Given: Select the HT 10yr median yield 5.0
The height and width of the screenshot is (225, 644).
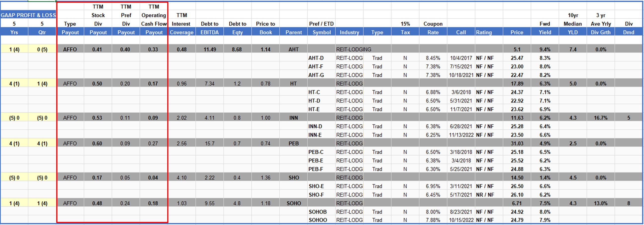Looking at the screenshot, I should pos(573,84).
